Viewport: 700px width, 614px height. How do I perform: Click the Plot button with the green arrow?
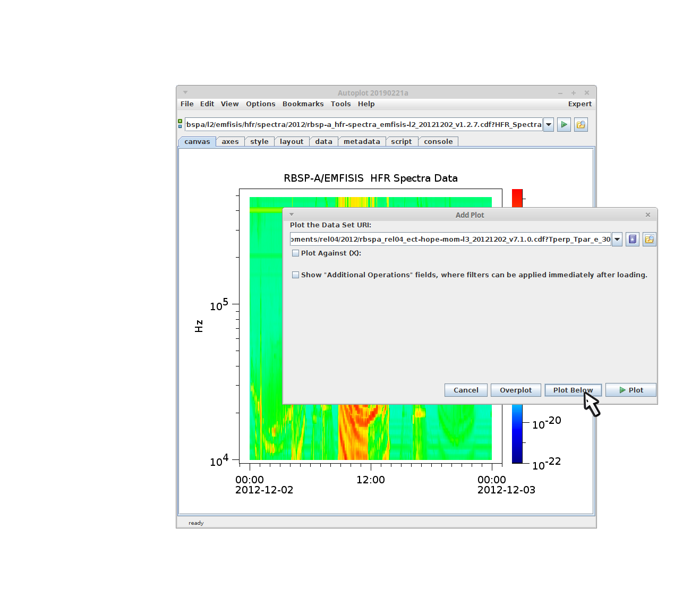(631, 390)
